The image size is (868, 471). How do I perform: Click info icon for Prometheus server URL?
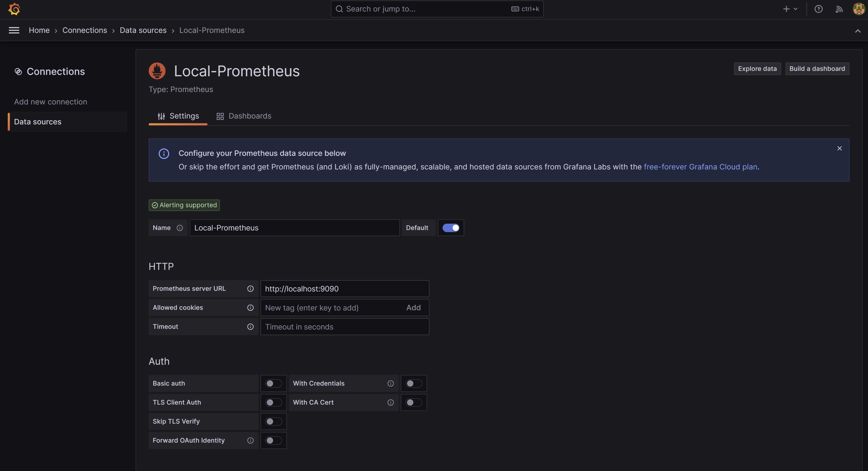click(x=250, y=289)
